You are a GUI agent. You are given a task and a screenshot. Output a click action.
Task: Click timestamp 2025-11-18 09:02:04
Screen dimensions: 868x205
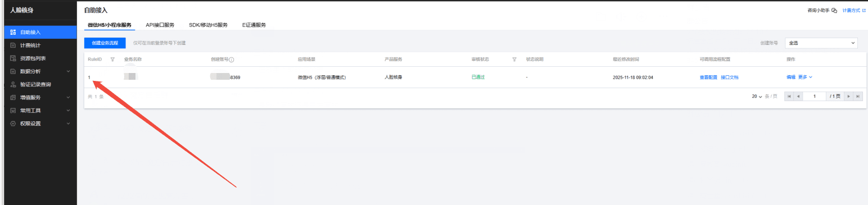click(x=632, y=77)
